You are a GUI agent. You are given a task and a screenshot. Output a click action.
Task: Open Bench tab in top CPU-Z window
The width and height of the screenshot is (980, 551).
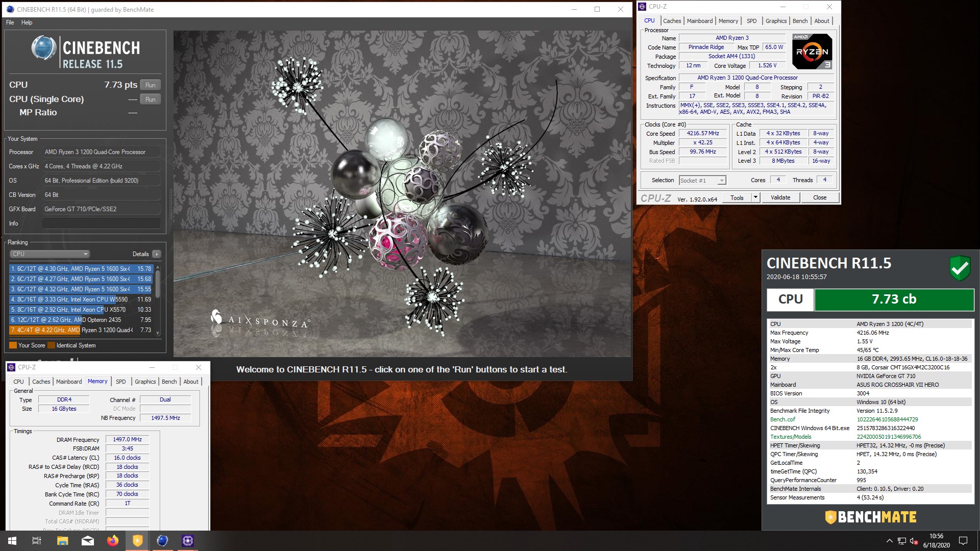[800, 21]
